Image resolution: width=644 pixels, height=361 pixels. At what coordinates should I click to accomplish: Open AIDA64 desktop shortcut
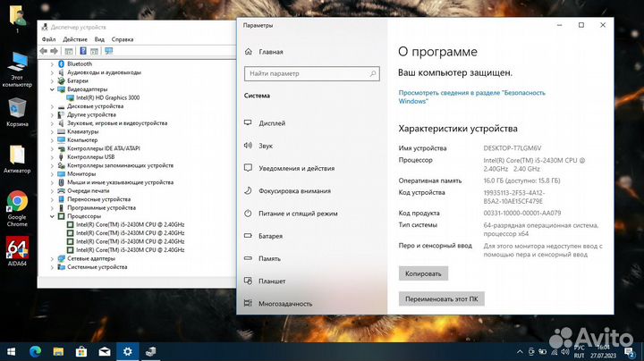pos(17,251)
